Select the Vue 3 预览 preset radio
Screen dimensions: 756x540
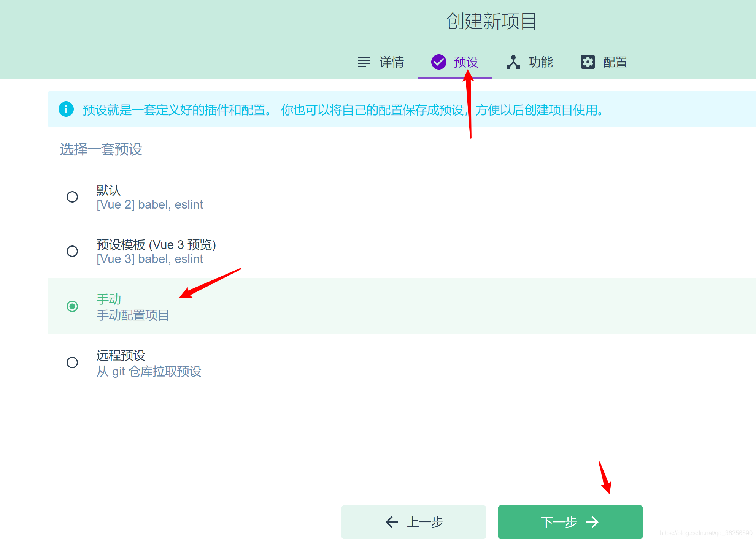[x=72, y=251]
